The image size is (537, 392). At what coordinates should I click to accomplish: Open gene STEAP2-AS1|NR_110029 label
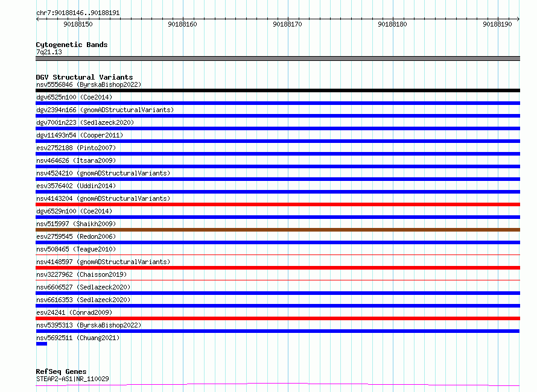point(72,379)
